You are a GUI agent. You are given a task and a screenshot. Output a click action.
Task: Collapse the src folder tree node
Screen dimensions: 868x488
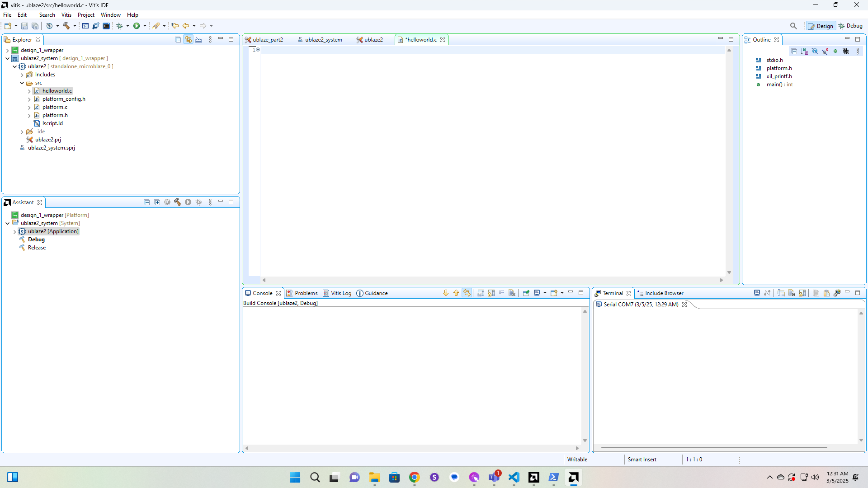(22, 83)
